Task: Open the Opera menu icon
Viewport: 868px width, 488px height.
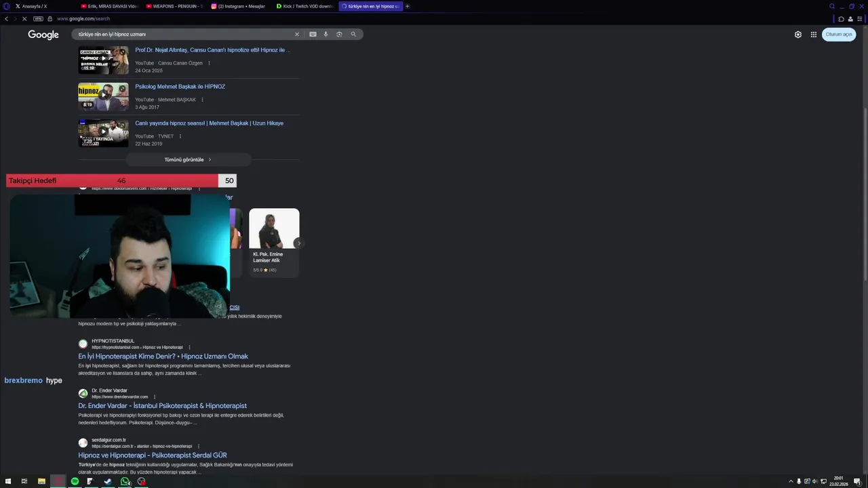Action: pyautogui.click(x=5, y=6)
